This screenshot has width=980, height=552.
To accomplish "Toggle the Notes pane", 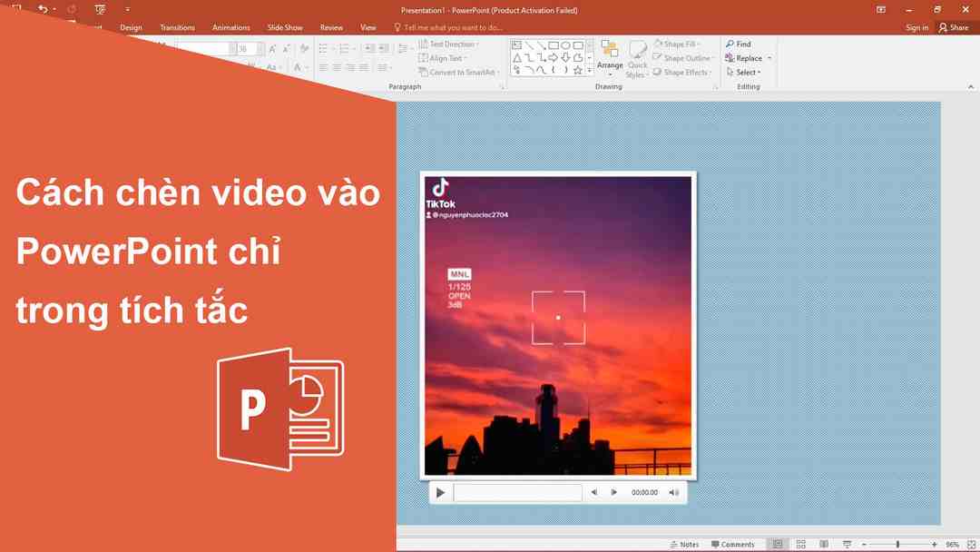I will (684, 545).
